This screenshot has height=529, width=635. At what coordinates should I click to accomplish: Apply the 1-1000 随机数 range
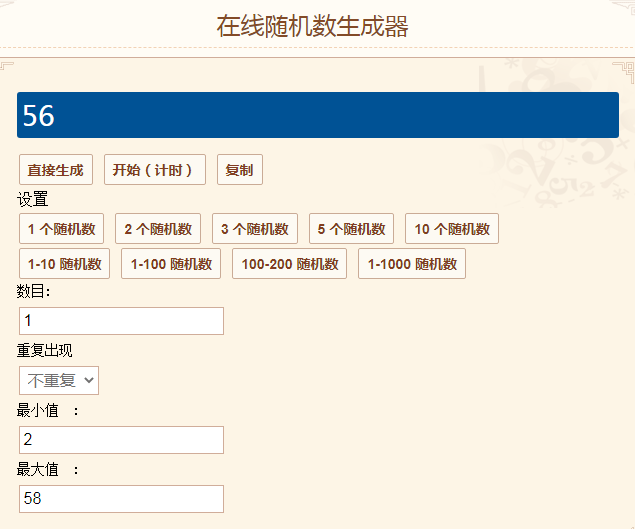point(412,264)
